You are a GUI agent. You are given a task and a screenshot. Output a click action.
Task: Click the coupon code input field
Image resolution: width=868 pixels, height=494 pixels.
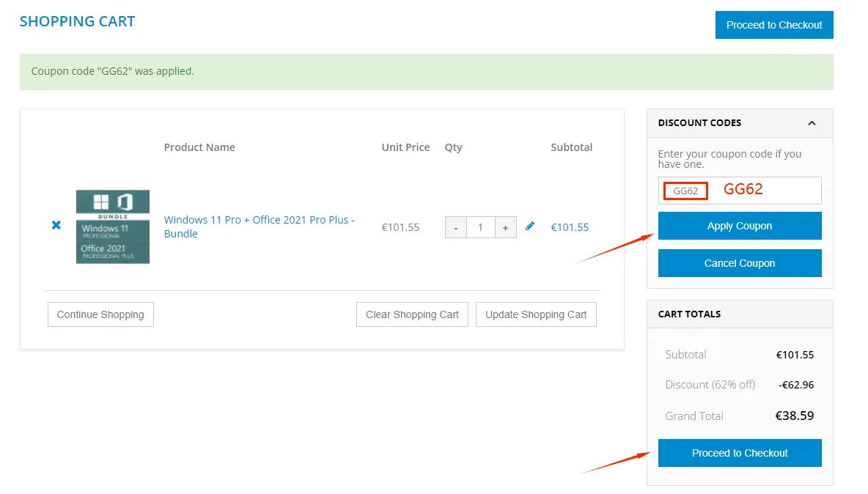pos(740,191)
